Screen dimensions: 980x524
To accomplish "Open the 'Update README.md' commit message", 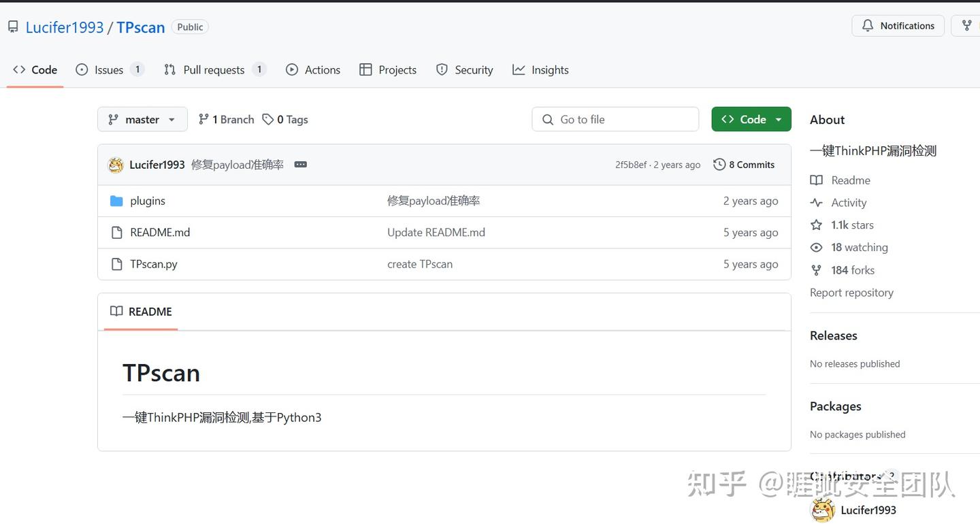I will click(x=436, y=232).
